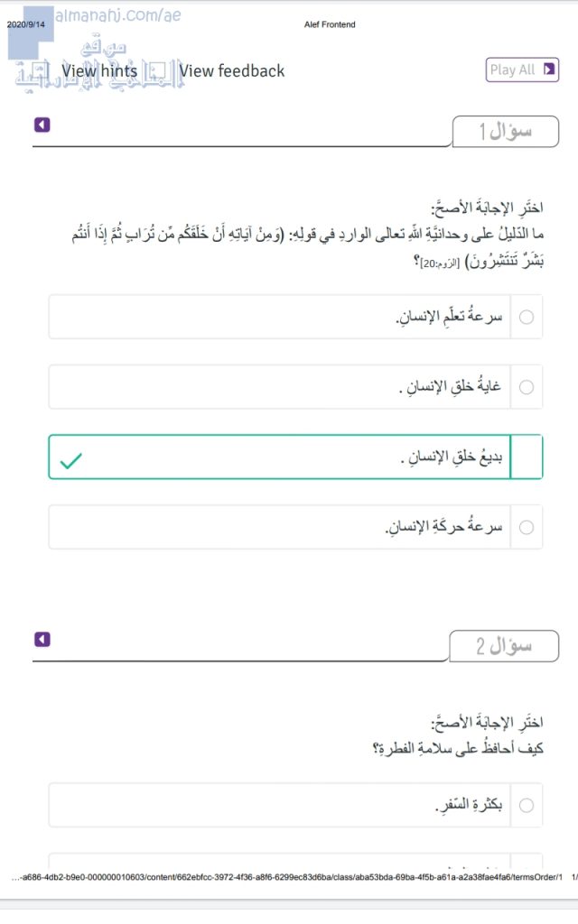Screen dimensions: 578x924
Task: Click the Alef Frontend header text
Action: tap(328, 24)
